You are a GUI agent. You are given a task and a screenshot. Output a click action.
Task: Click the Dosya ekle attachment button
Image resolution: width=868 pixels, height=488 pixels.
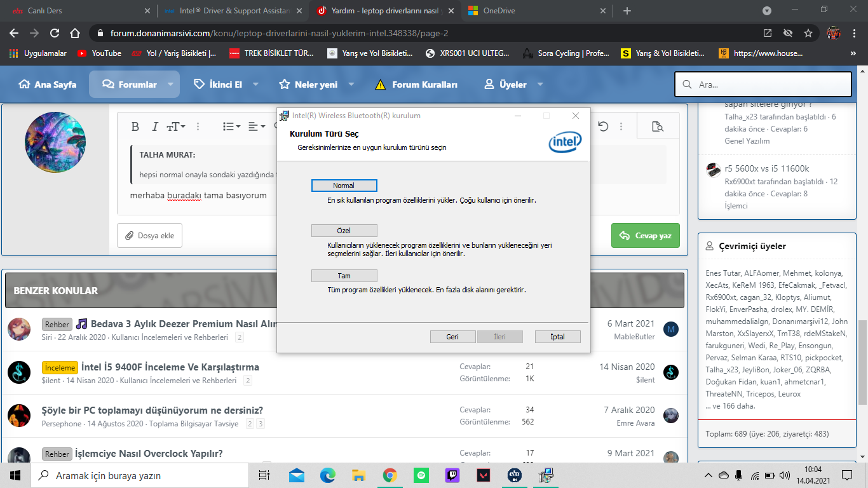point(150,236)
